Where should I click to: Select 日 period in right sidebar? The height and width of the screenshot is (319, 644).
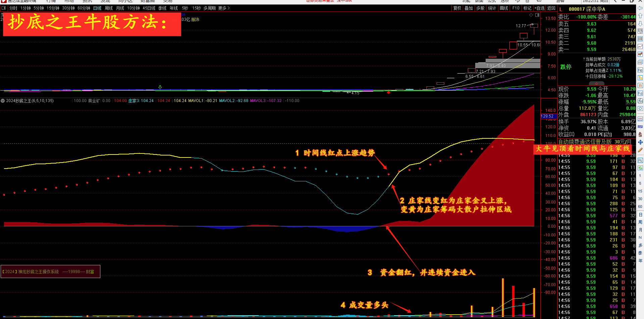tap(640, 215)
